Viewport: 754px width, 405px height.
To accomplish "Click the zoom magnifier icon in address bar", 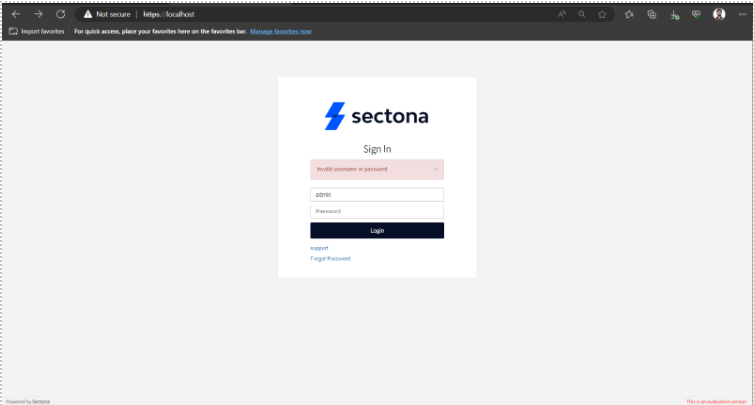I will (582, 15).
